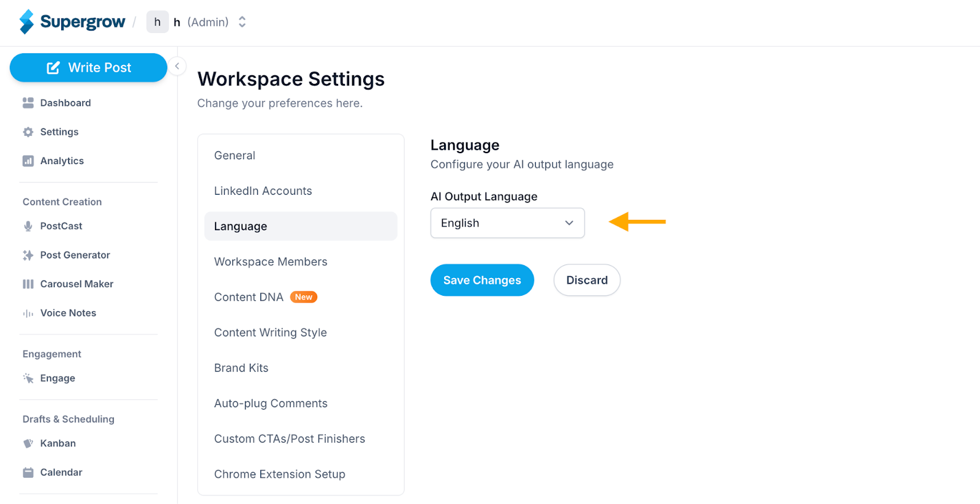
Task: Open the Brand Kits tab
Action: point(301,368)
